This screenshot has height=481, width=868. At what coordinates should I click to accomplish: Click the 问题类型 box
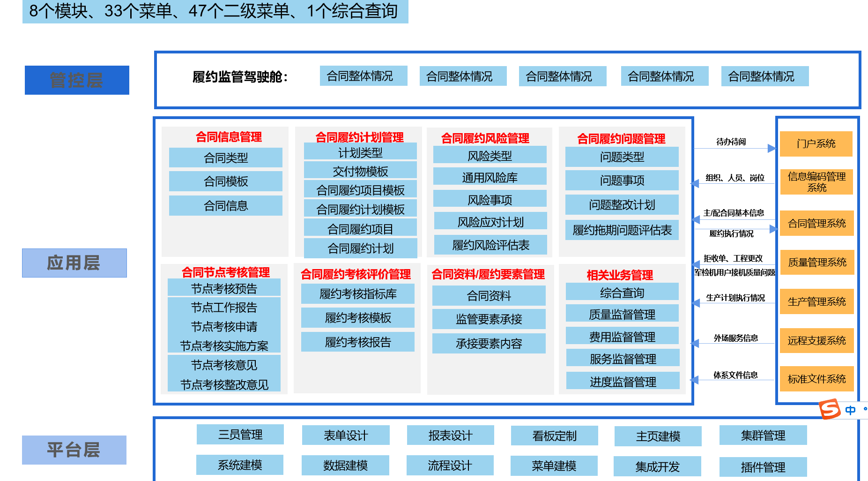pyautogui.click(x=622, y=157)
